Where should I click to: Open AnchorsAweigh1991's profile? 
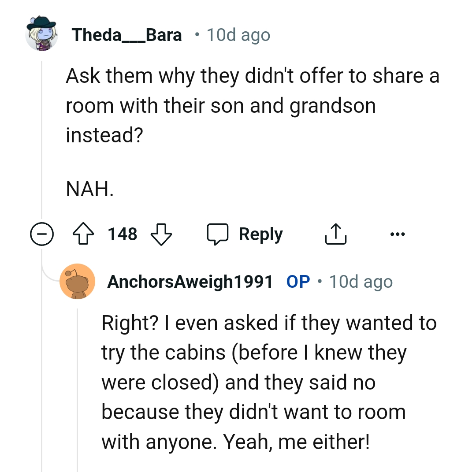point(190,282)
